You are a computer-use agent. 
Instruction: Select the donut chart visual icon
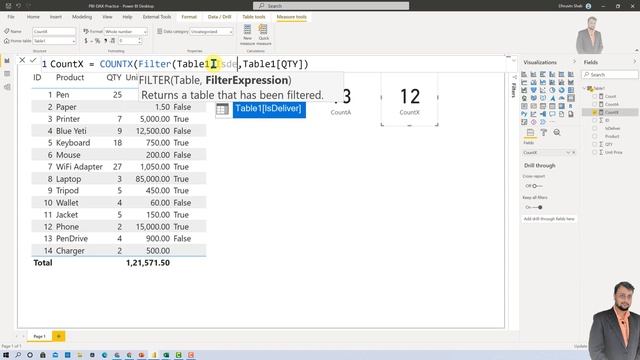[561, 90]
